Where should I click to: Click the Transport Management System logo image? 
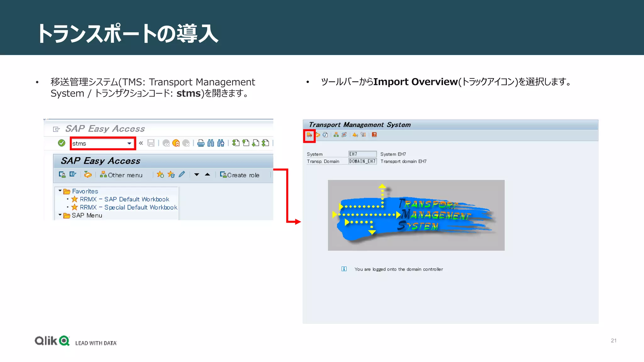point(416,215)
